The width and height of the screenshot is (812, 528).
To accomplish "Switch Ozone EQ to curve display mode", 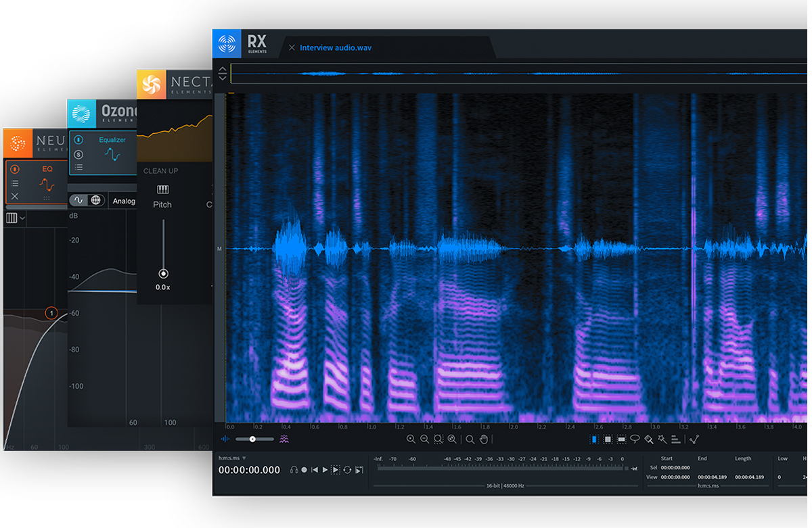I will [x=79, y=200].
